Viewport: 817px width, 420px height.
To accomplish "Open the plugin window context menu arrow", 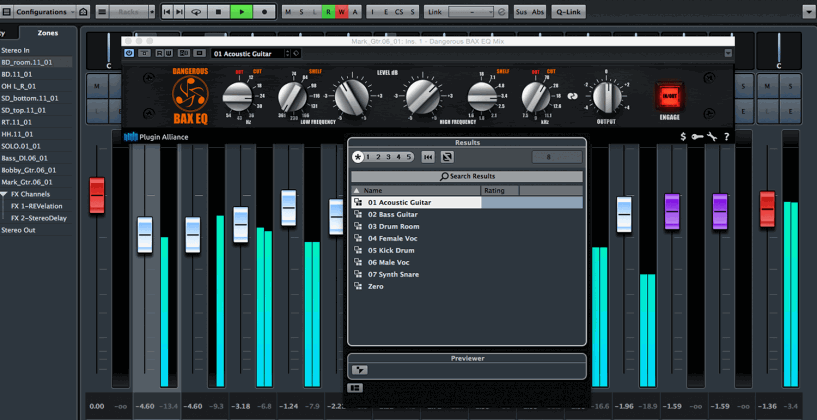I will [x=728, y=53].
